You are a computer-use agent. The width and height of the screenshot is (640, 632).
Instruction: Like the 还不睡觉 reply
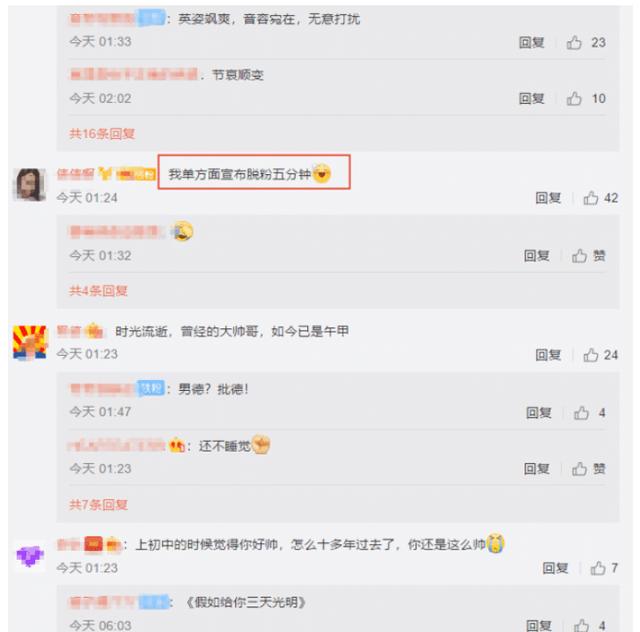point(579,469)
